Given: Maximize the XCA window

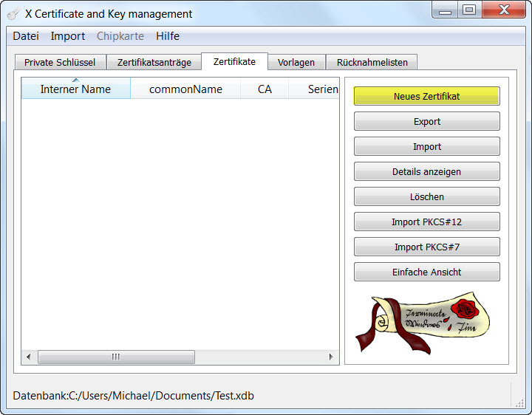Looking at the screenshot, I should (468, 10).
